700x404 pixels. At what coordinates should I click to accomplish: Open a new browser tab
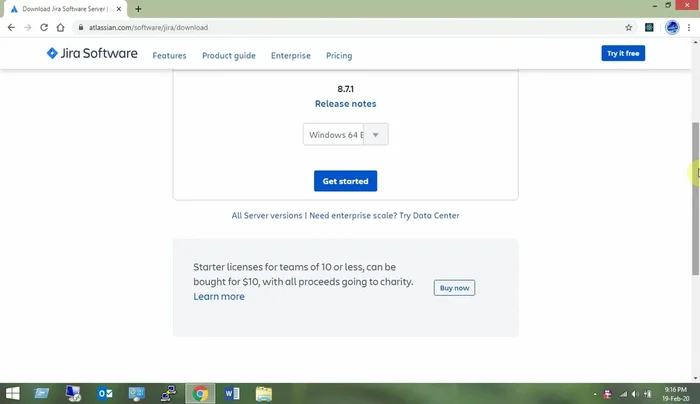tap(138, 9)
